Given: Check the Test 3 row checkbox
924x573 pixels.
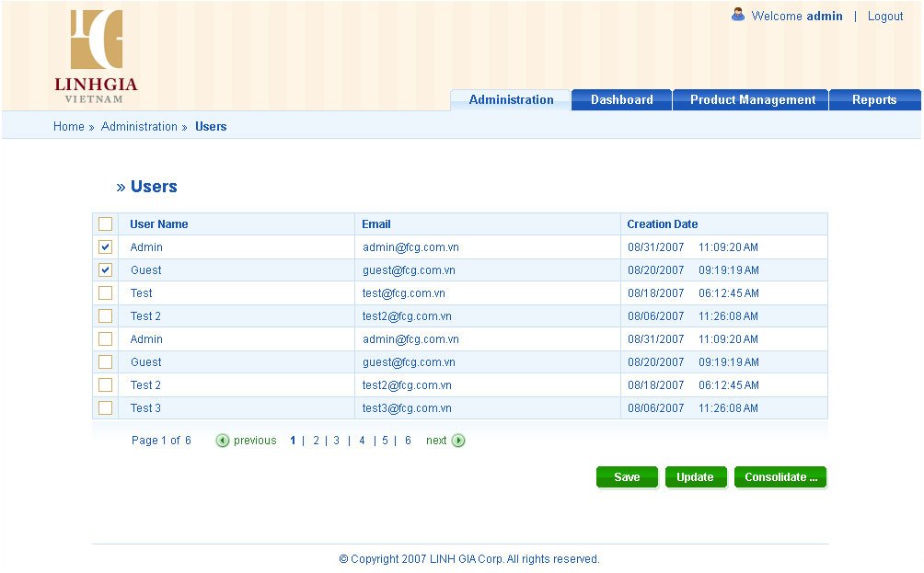Looking at the screenshot, I should tap(106, 408).
